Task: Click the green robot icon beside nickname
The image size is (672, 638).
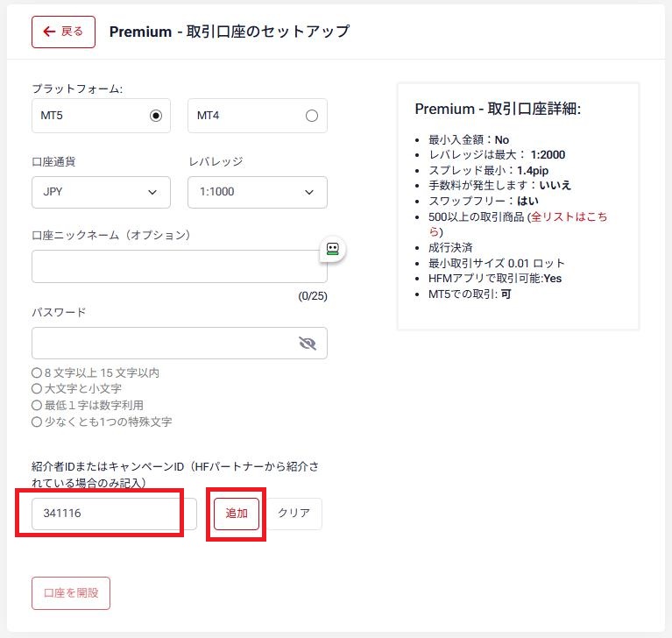Action: click(333, 249)
